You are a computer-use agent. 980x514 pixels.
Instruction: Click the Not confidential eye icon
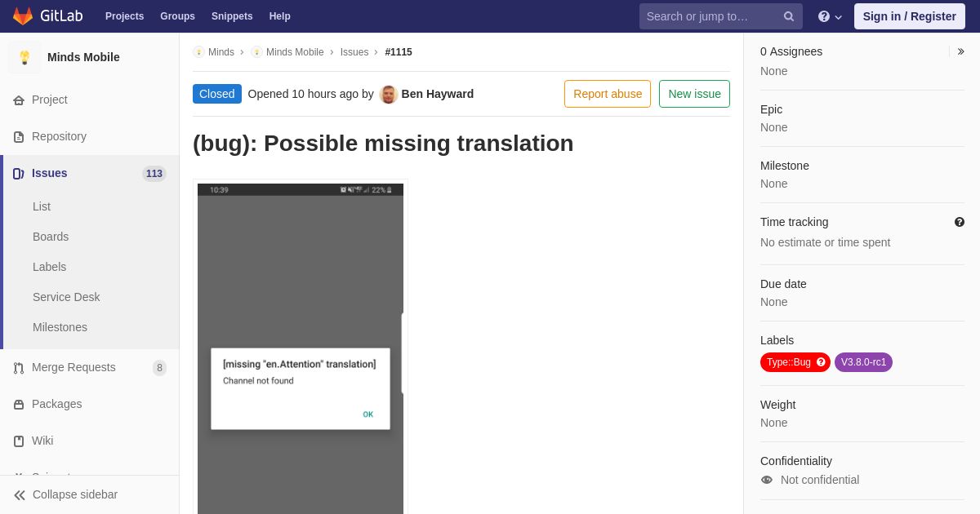767,480
